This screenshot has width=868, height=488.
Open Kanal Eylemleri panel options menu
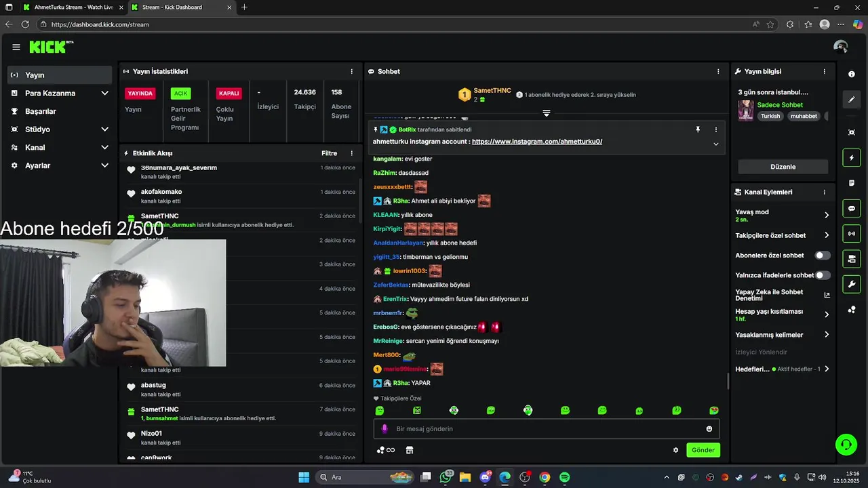(x=825, y=192)
